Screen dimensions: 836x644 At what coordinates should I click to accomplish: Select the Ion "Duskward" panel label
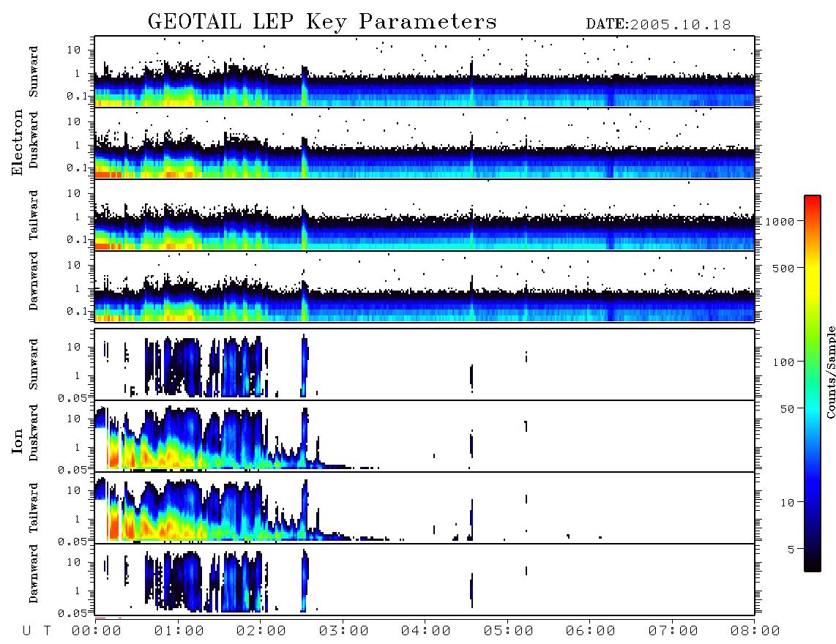(34, 433)
